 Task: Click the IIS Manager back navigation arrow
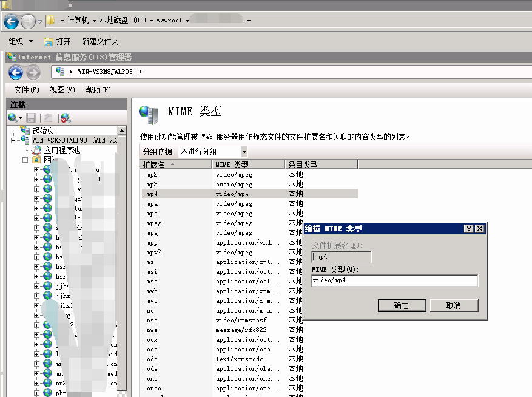pos(15,73)
